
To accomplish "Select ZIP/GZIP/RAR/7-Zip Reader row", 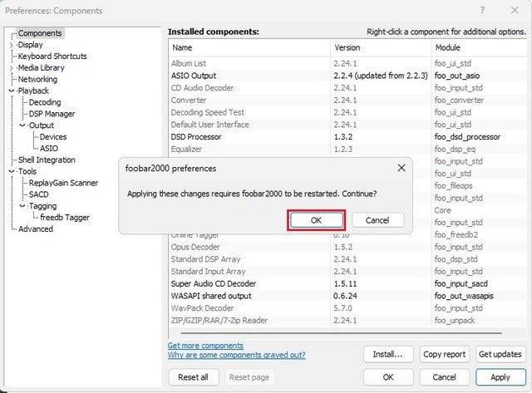I will click(347, 320).
